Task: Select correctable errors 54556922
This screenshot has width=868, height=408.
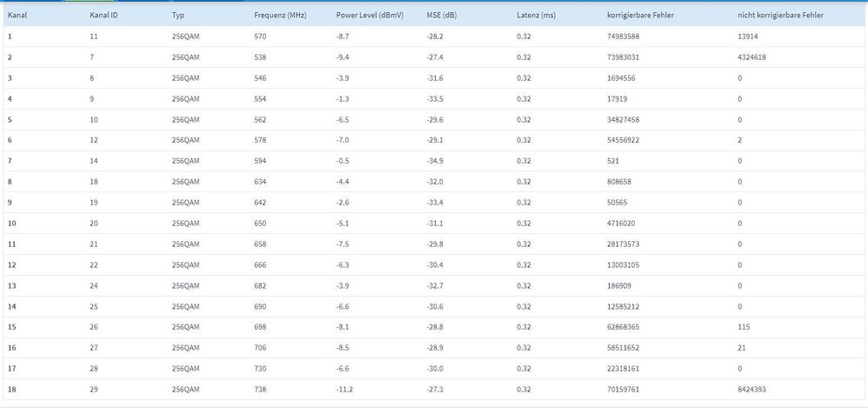Action: pyautogui.click(x=624, y=140)
